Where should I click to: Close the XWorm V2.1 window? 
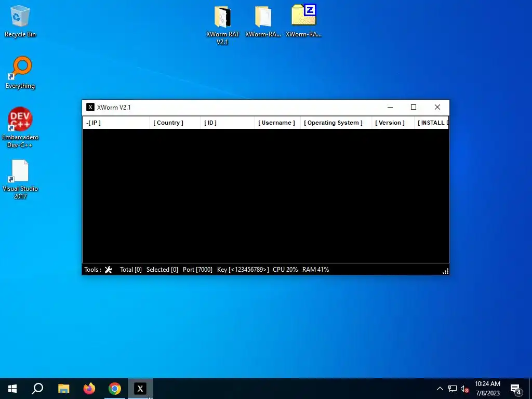pyautogui.click(x=437, y=107)
